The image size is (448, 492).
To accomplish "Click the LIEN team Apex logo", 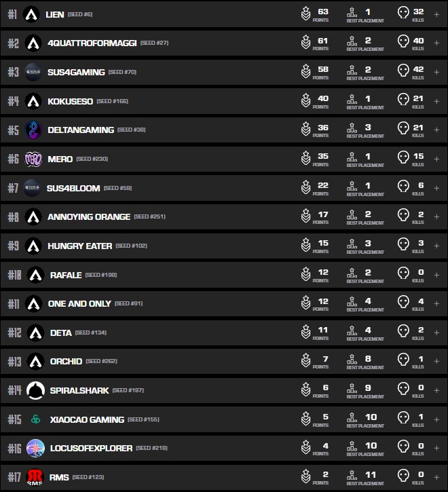I will click(30, 14).
